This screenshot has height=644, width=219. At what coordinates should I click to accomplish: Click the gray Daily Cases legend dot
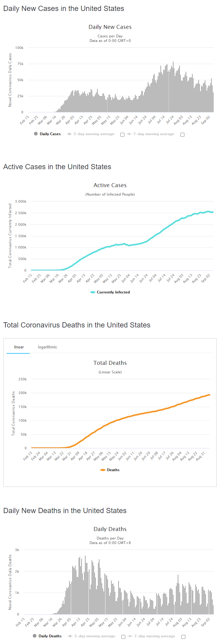pyautogui.click(x=36, y=134)
